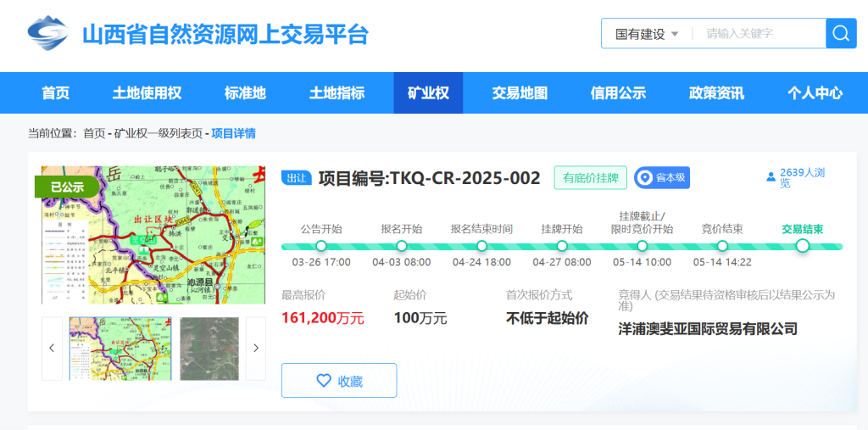This screenshot has height=430, width=868.
Task: Click the 首页 breadcrumb link
Action: (x=93, y=133)
